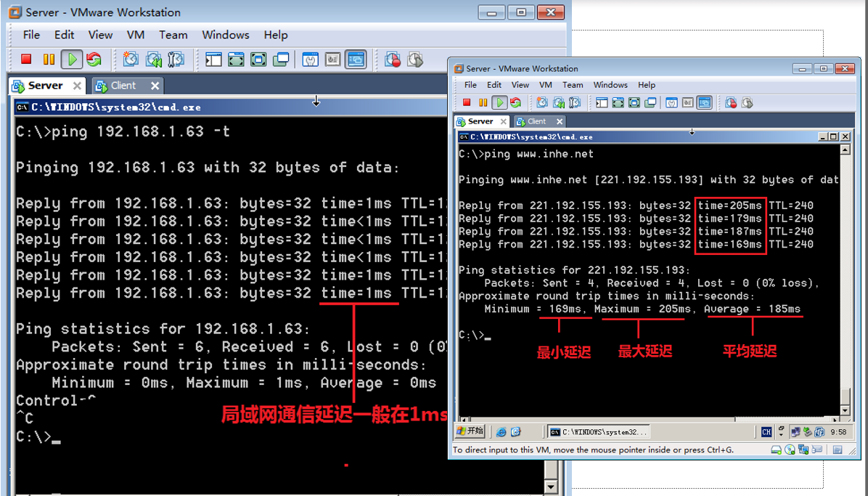Select the Server tab in small window
The height and width of the screenshot is (496, 868).
[x=480, y=121]
